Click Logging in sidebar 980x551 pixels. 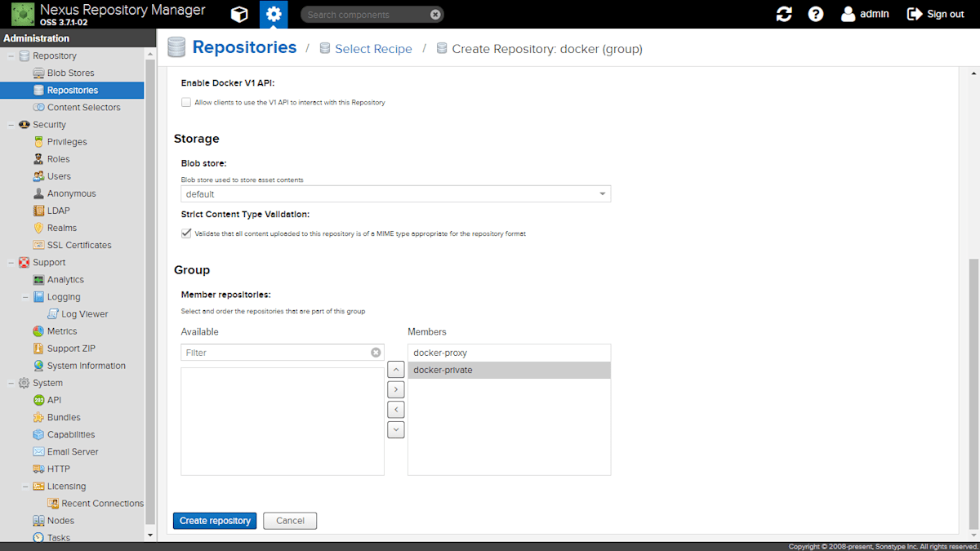point(64,296)
